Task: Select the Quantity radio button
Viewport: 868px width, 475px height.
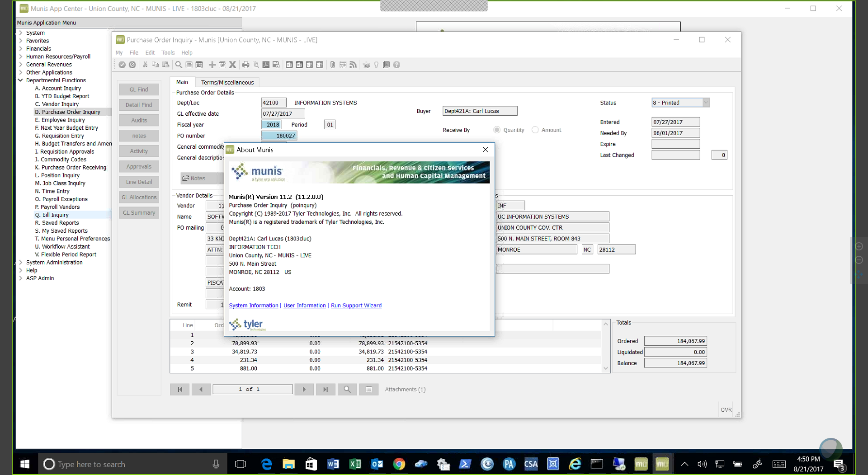Action: [497, 130]
